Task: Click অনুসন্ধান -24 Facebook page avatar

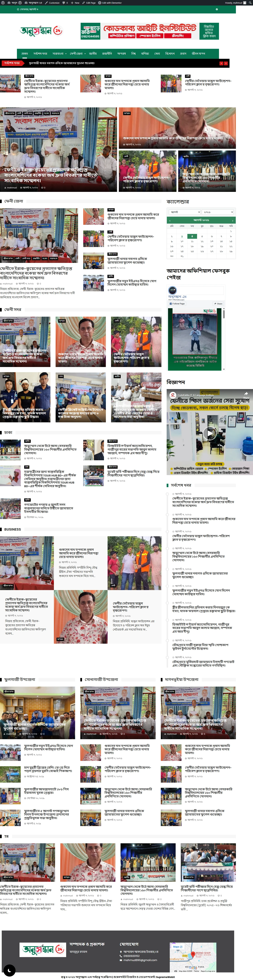Action: (173, 290)
